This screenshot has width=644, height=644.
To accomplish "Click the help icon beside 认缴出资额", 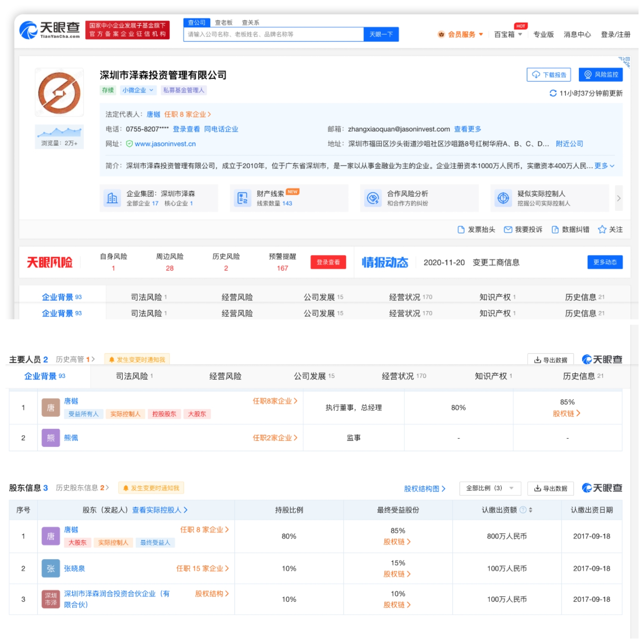I will click(523, 510).
